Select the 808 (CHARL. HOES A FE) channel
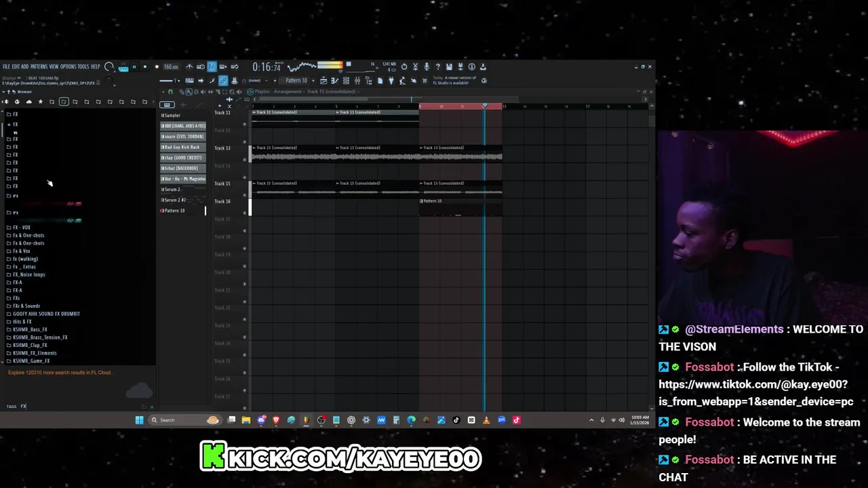 coord(183,126)
